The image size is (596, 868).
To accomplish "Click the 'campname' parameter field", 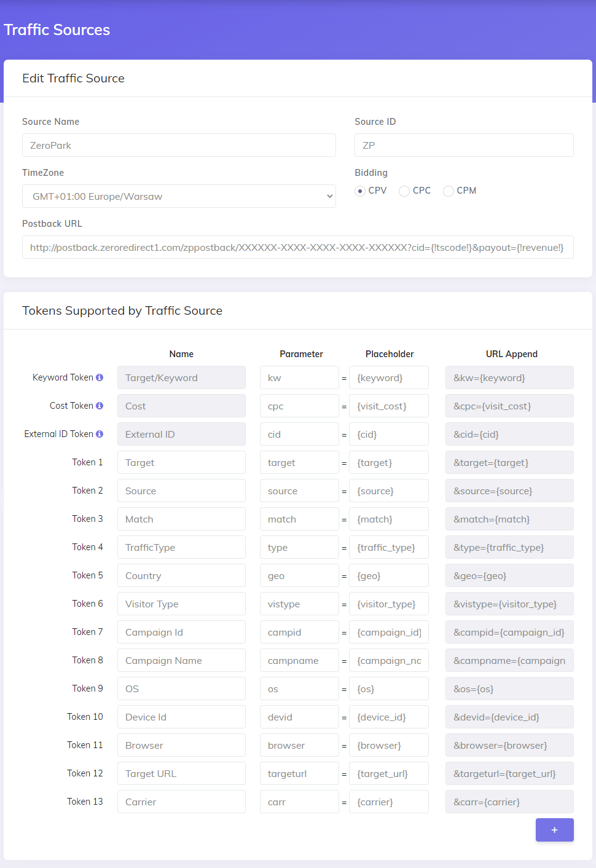I will pos(299,660).
